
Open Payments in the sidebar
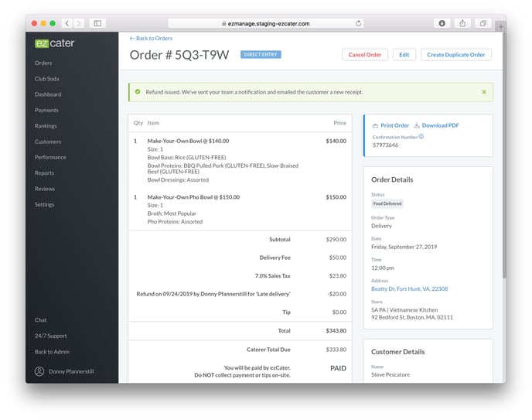point(46,111)
